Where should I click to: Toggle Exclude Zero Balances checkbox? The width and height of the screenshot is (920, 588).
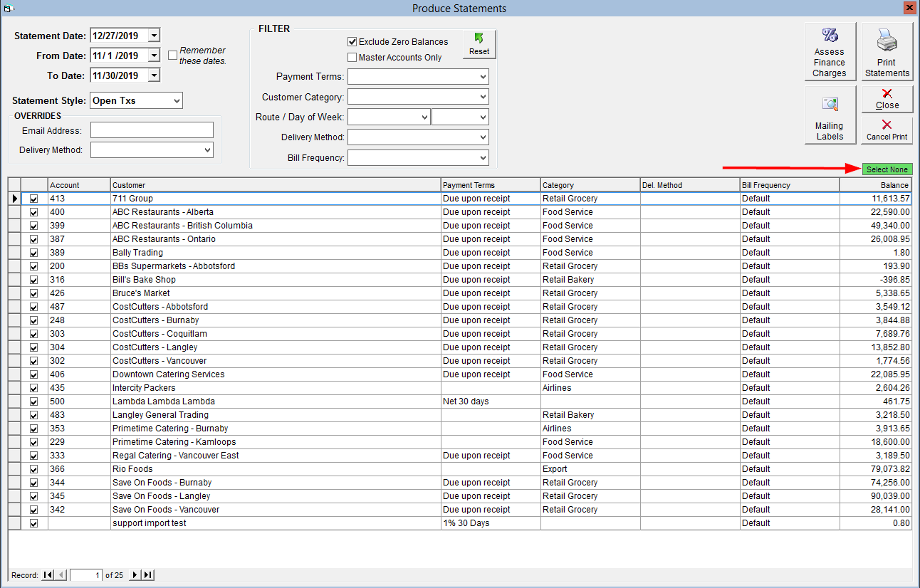tap(352, 42)
